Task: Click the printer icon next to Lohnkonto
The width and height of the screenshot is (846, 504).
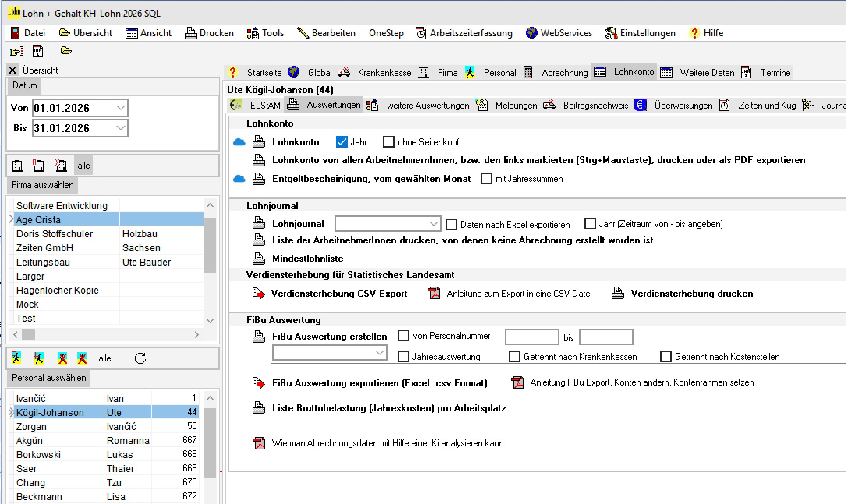Action: click(x=259, y=142)
